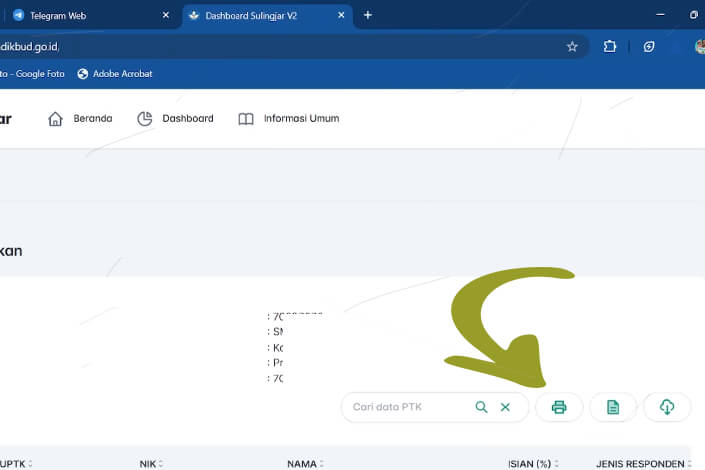Click the cloud download icon button

pos(667,407)
